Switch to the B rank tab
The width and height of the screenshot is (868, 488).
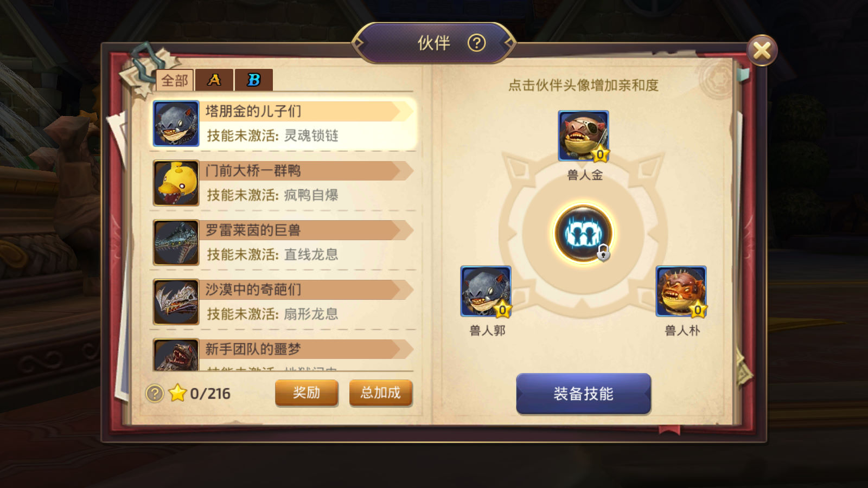pos(254,80)
